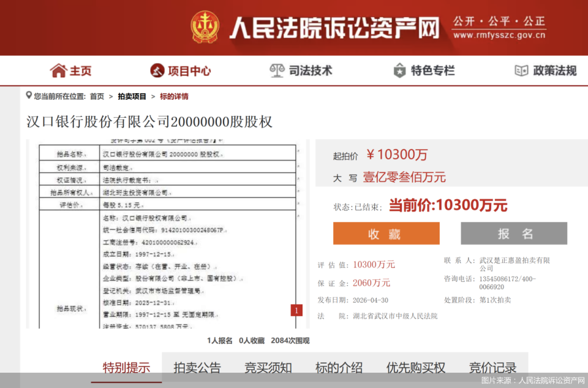The image size is (588, 388).
Task: Click the gray 报名 button
Action: click(514, 234)
